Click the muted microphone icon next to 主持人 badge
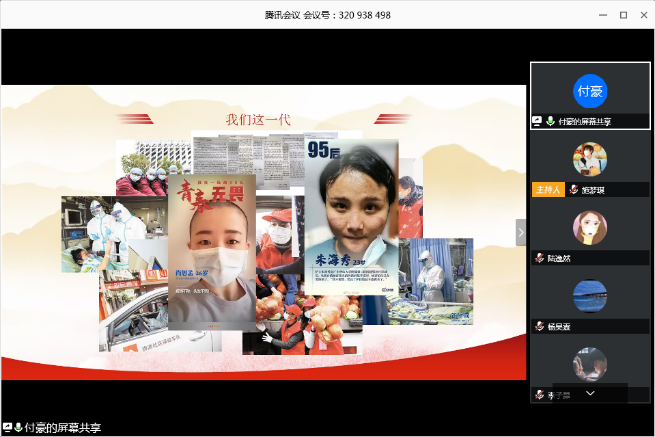655x437 pixels. coord(573,189)
